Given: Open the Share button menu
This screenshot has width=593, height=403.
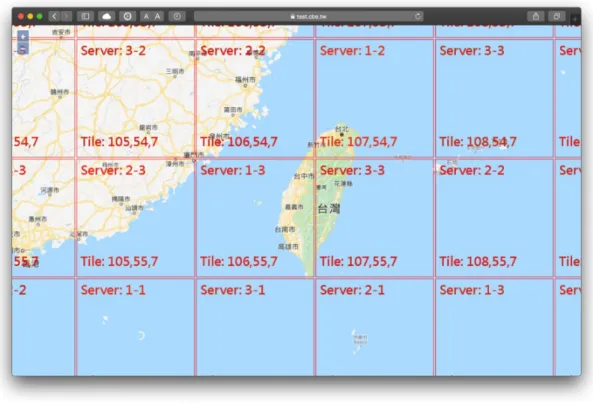Looking at the screenshot, I should [536, 16].
